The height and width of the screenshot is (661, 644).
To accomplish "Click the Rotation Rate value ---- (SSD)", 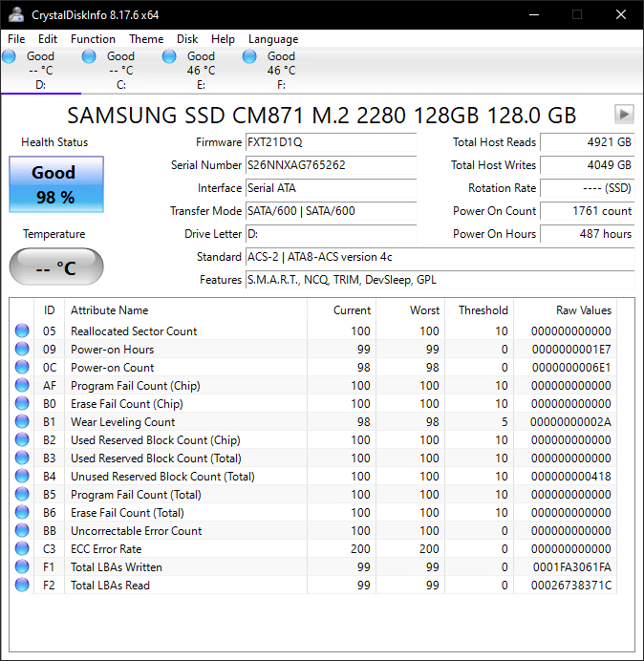I will tap(587, 188).
